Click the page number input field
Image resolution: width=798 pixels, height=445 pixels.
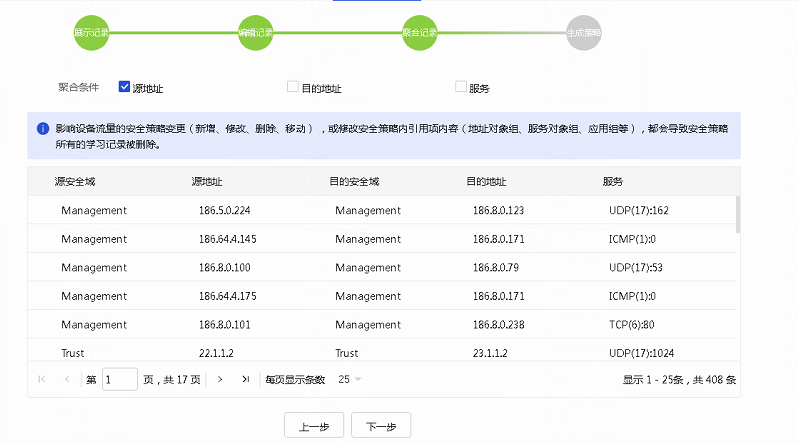click(x=120, y=379)
